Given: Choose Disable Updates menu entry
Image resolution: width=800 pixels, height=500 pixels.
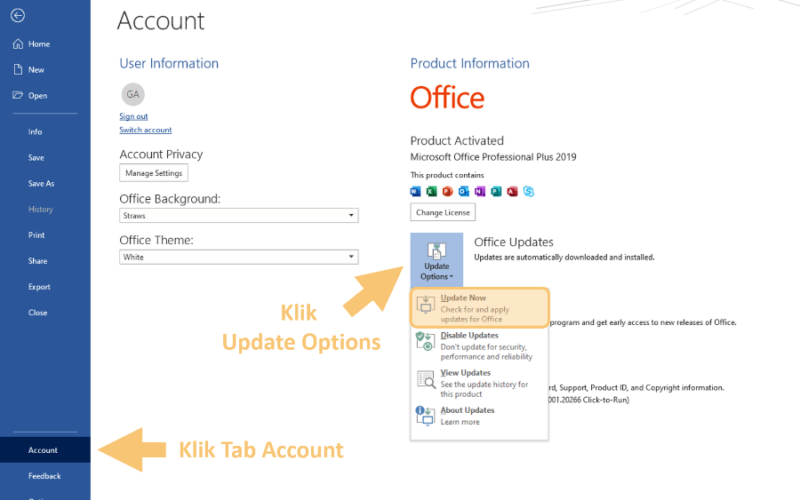Looking at the screenshot, I should [480, 345].
